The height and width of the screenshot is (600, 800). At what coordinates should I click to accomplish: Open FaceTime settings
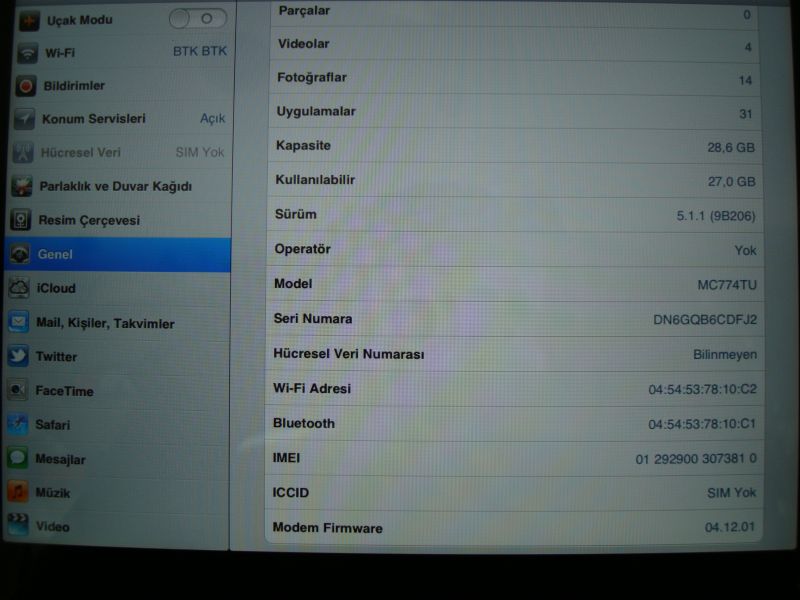tap(116, 390)
